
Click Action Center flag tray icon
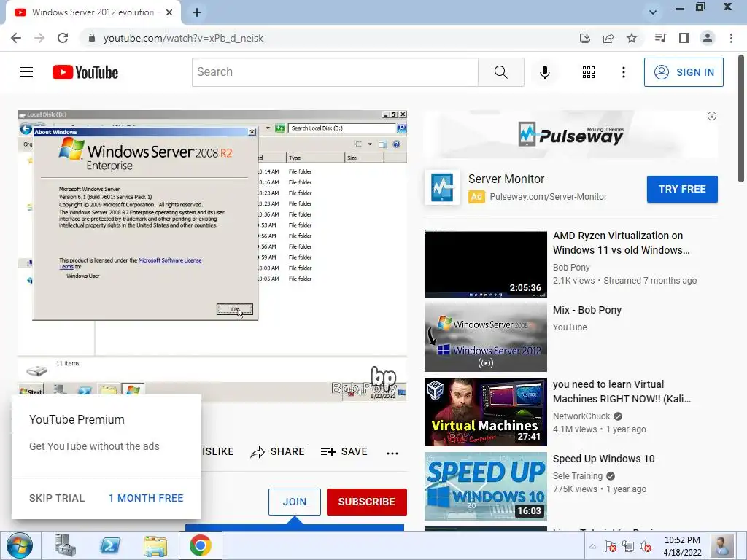click(611, 546)
